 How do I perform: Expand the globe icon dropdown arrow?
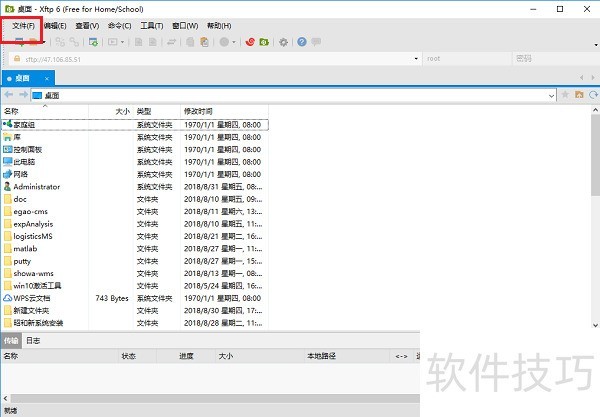point(234,42)
